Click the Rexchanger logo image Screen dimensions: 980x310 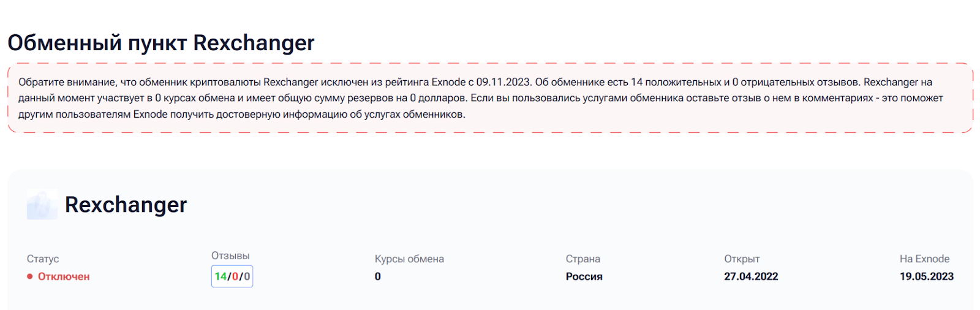click(x=42, y=205)
